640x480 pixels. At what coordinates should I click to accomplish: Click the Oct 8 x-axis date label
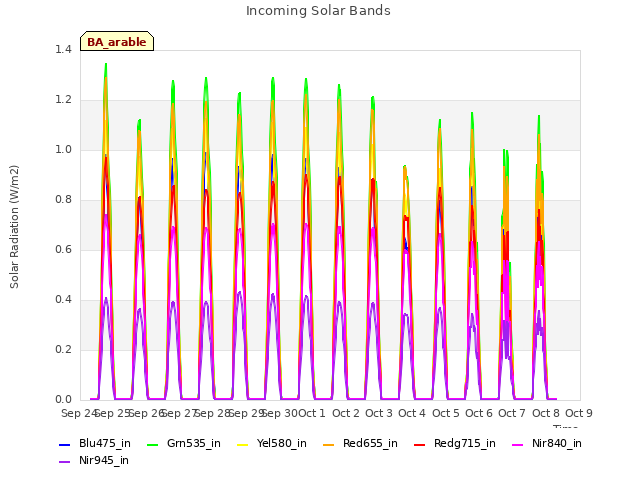click(x=546, y=413)
